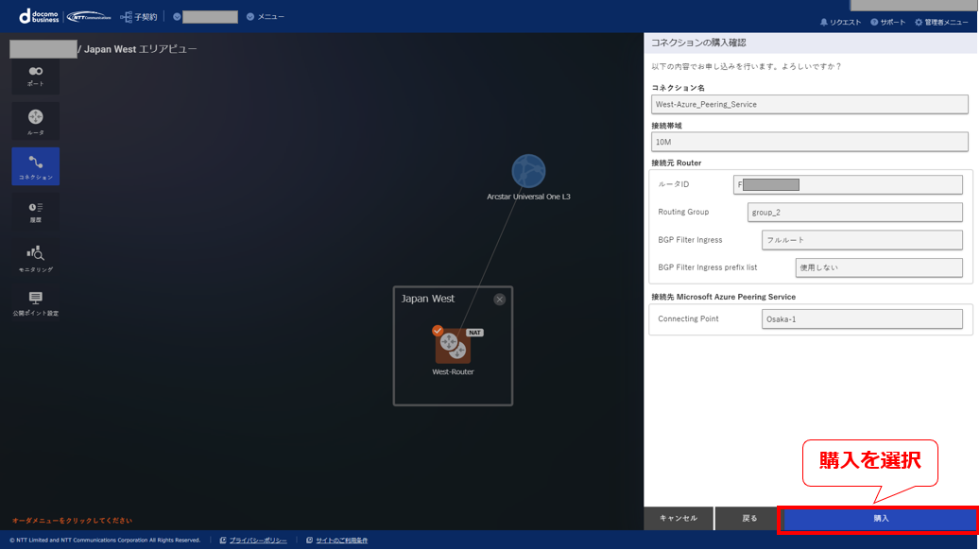
Task: Click the Routing Group field group_2
Action: pos(855,212)
